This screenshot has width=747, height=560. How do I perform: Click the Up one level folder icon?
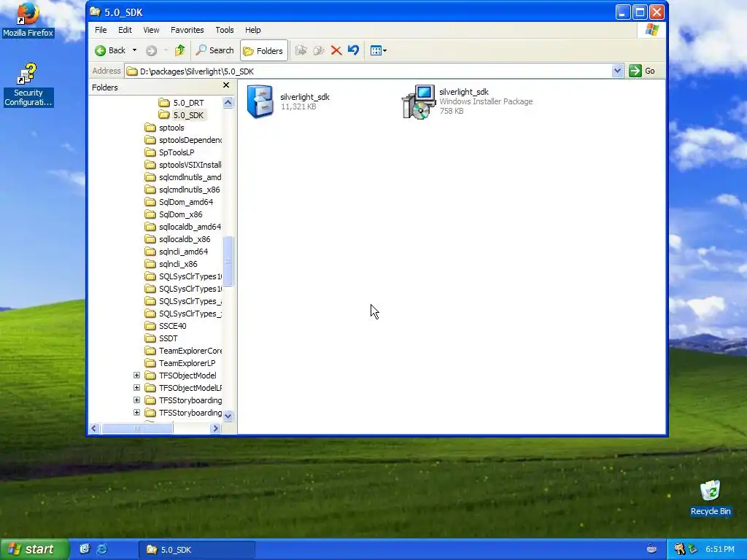pos(179,50)
